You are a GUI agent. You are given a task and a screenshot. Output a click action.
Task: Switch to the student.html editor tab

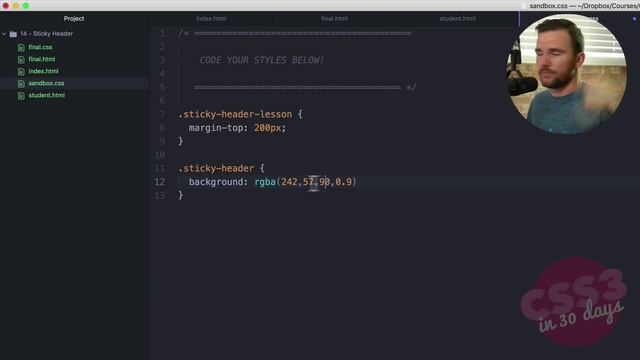pos(458,19)
